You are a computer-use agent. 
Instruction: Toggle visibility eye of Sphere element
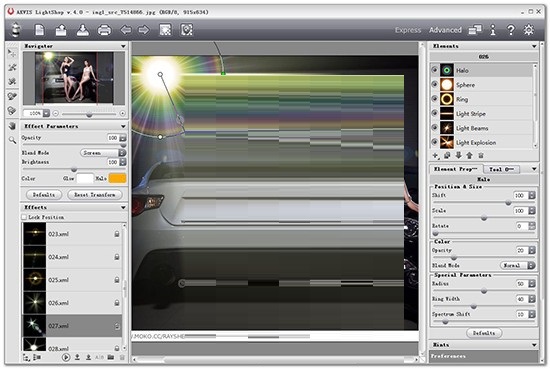click(435, 85)
